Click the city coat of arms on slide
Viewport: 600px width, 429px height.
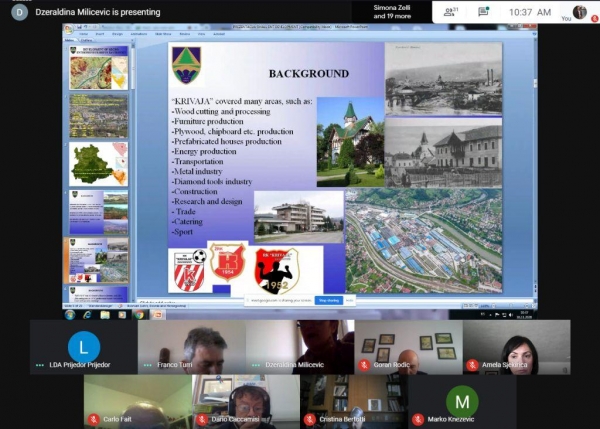(186, 65)
